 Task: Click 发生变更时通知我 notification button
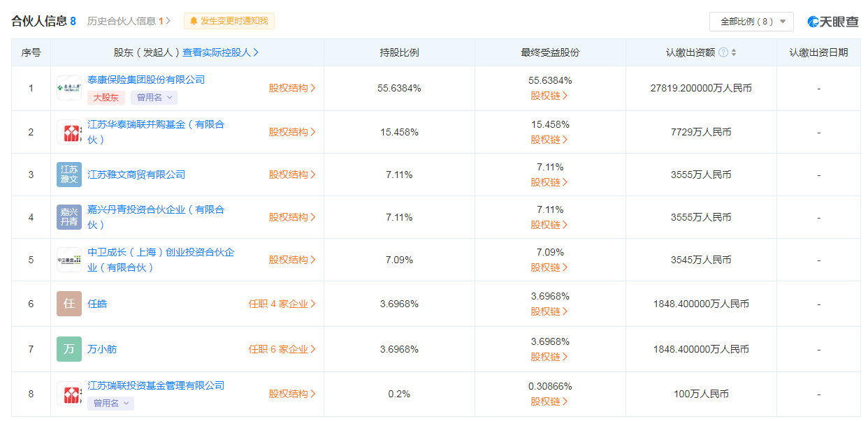tap(229, 21)
